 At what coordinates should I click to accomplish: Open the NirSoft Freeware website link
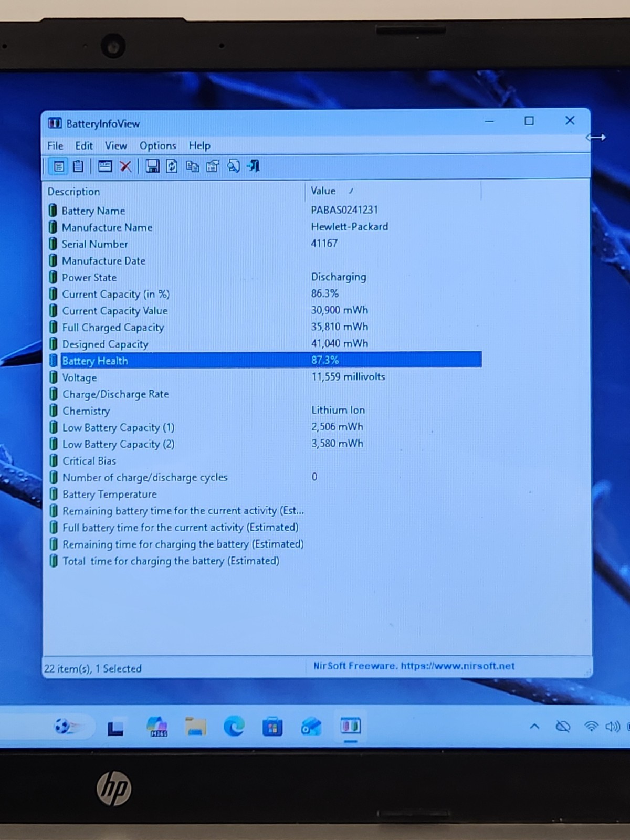point(414,666)
